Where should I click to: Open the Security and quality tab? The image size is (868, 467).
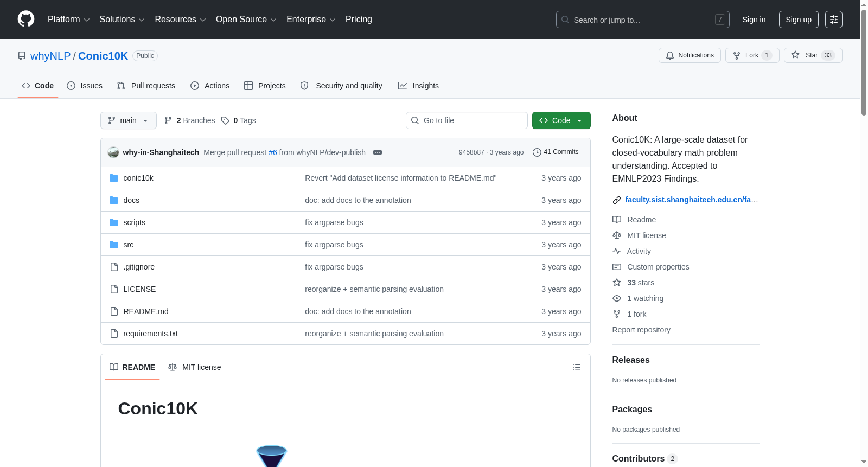pos(341,86)
